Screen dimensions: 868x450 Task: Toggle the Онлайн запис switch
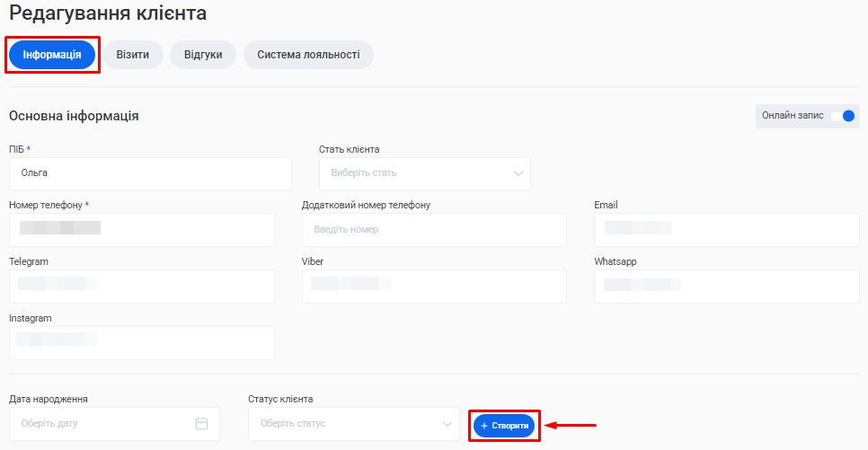841,116
